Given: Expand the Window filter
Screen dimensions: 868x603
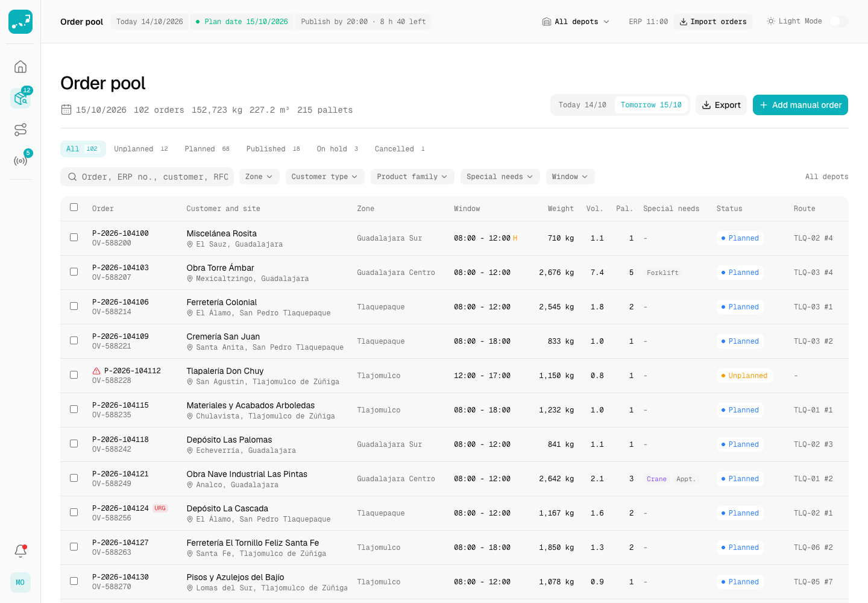Looking at the screenshot, I should tap(570, 177).
